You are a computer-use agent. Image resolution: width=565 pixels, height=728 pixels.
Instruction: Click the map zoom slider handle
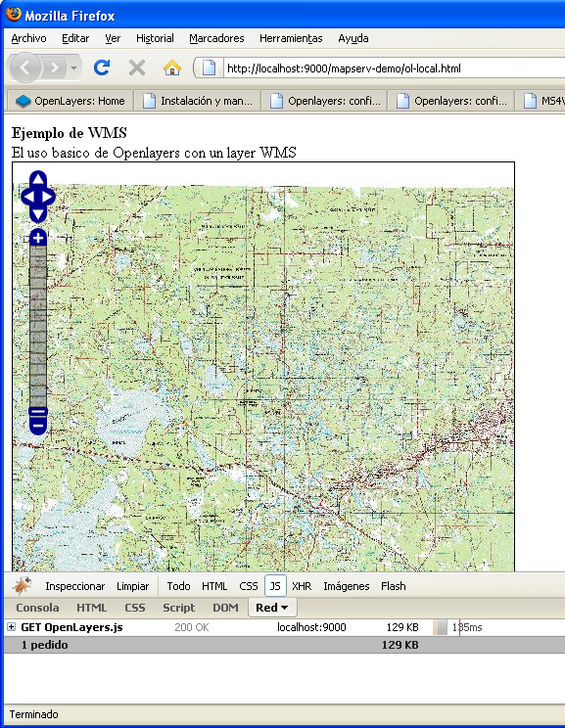click(x=38, y=412)
